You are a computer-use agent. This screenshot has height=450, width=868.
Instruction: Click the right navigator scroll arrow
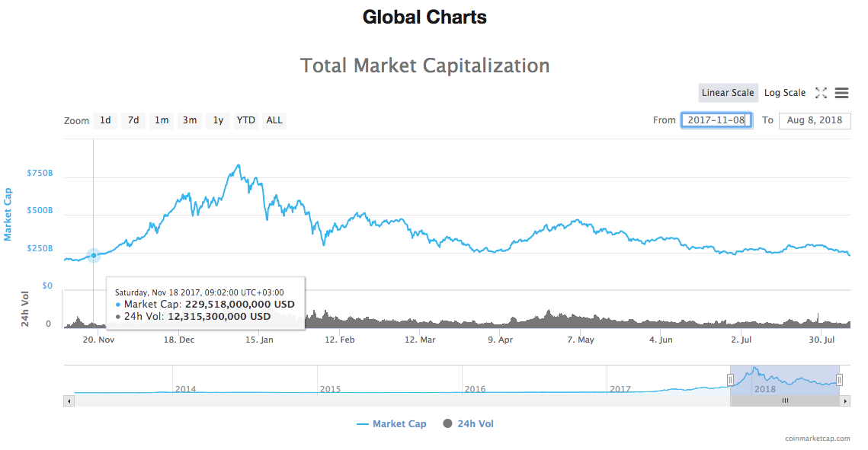pos(846,400)
